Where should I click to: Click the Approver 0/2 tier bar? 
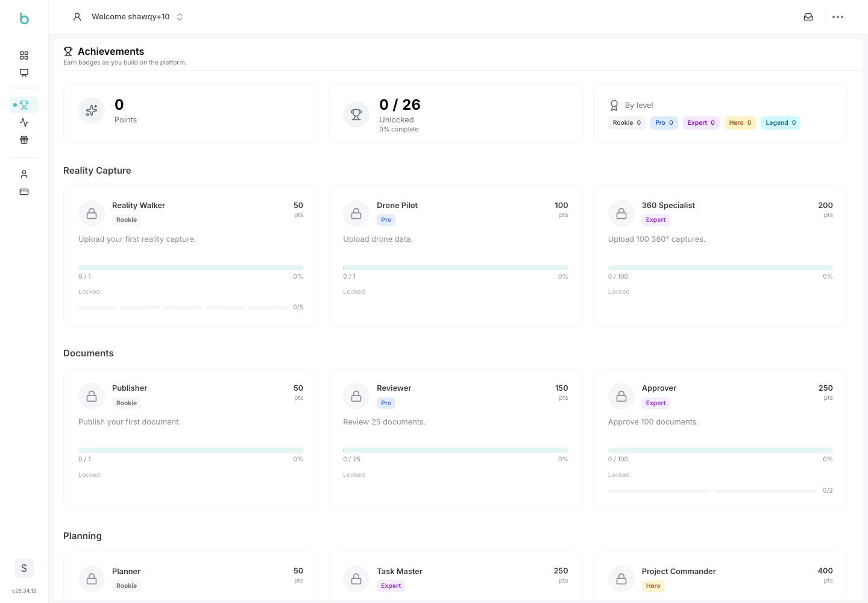pos(712,491)
